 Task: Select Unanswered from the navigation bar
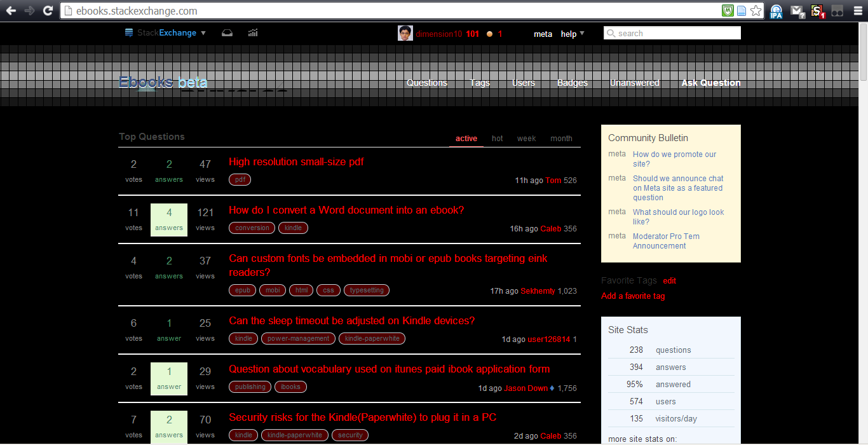634,83
